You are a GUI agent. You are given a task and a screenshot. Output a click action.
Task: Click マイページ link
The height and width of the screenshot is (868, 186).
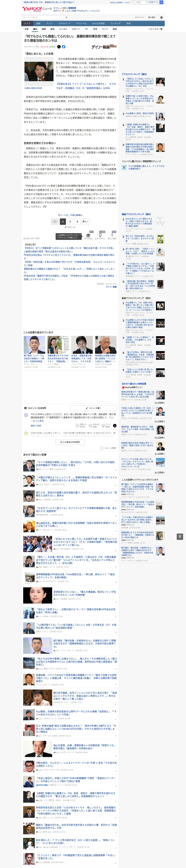[139, 17]
